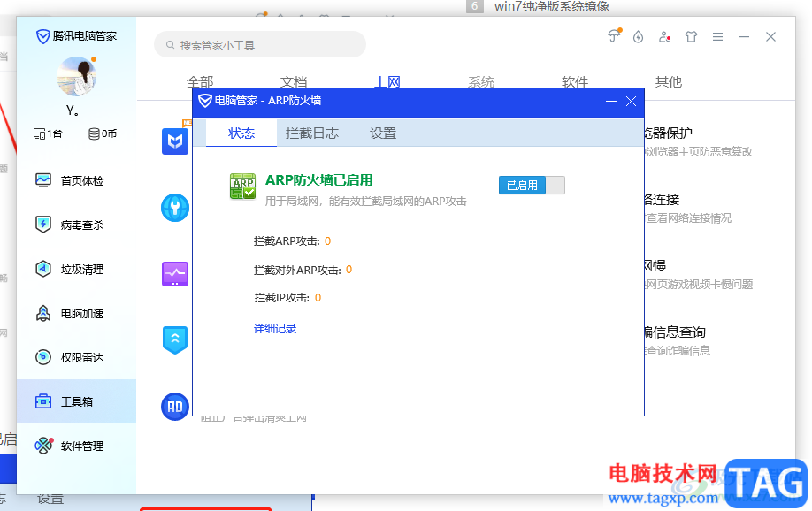Click the 1台 device count
Screen dimensions: 812x511
pyautogui.click(x=48, y=133)
